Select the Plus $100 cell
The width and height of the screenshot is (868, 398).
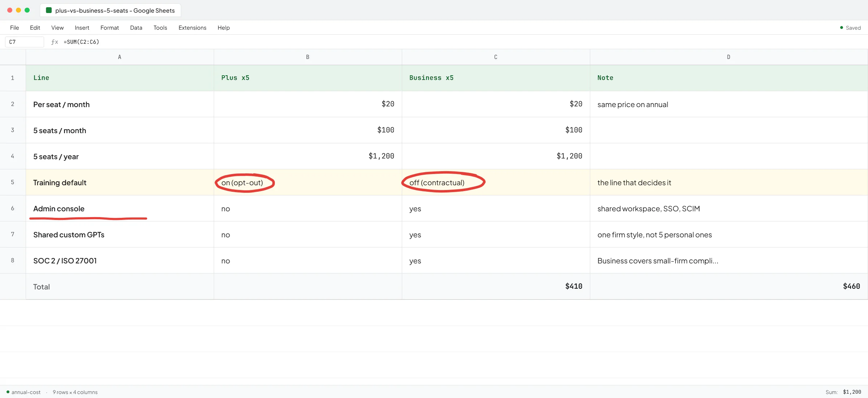308,130
